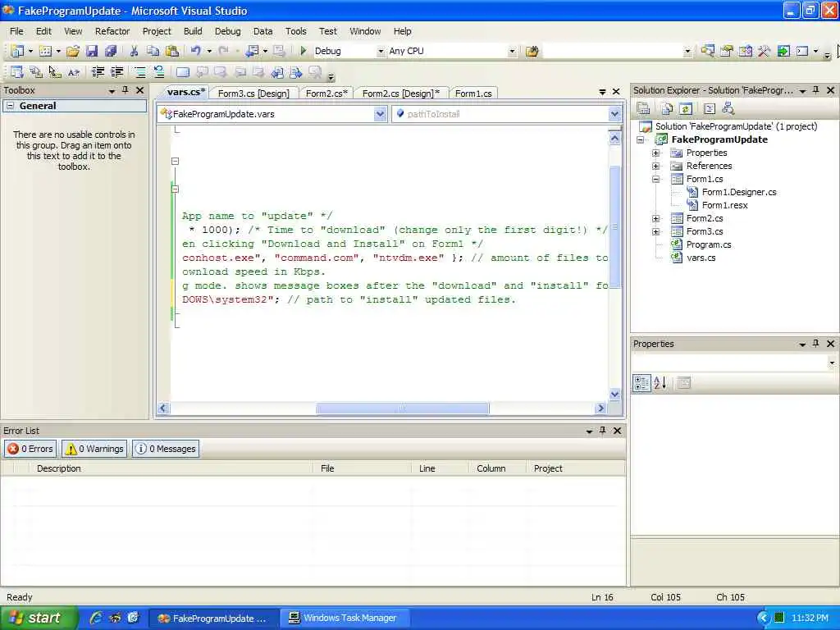Open Object Browser from the top toolbar icon
Viewport: 840px width, 630px height.
pos(745,52)
